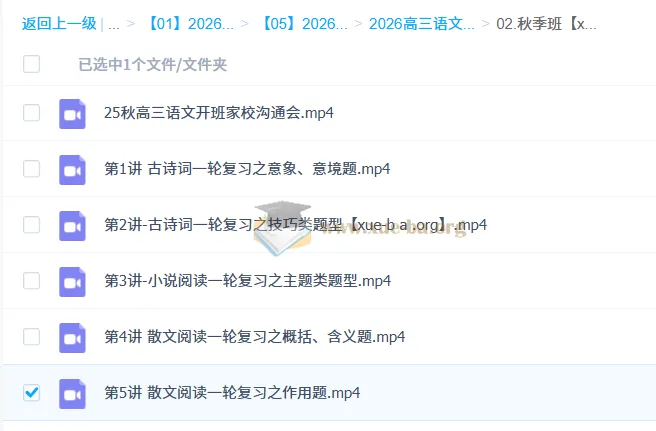Uncheck the box for 第5讲 散文阅读之作用题
Image resolution: width=656 pixels, height=431 pixels.
pos(32,393)
